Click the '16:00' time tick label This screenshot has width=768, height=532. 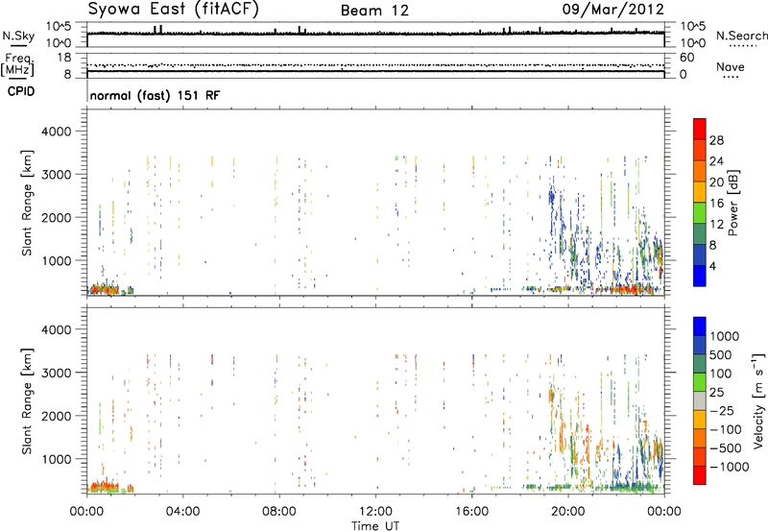click(x=471, y=512)
